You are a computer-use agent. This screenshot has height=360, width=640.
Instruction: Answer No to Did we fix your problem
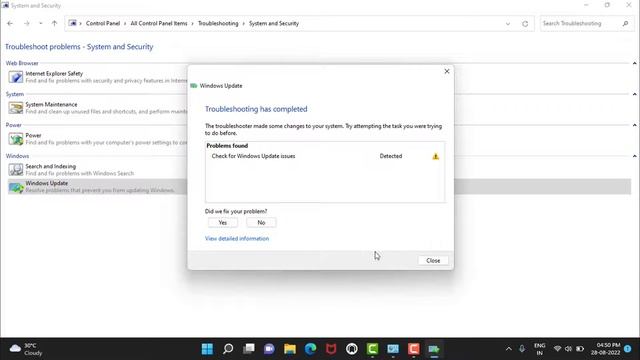click(261, 222)
